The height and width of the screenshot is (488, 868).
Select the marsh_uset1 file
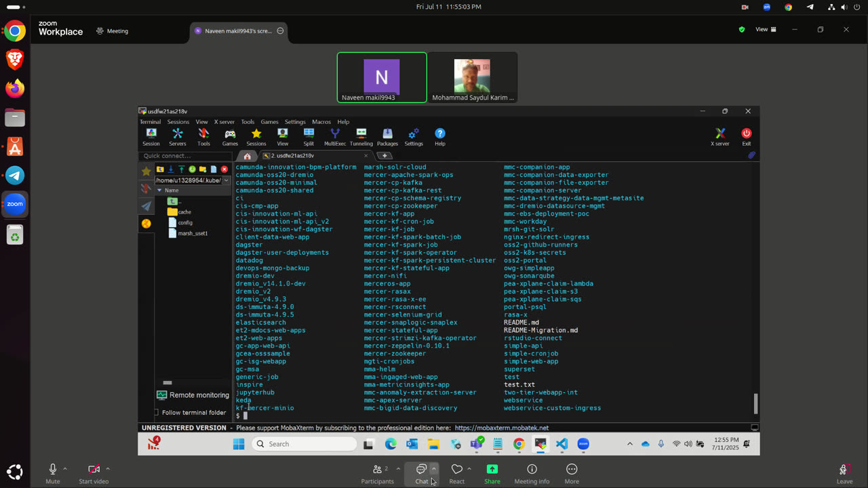188,233
